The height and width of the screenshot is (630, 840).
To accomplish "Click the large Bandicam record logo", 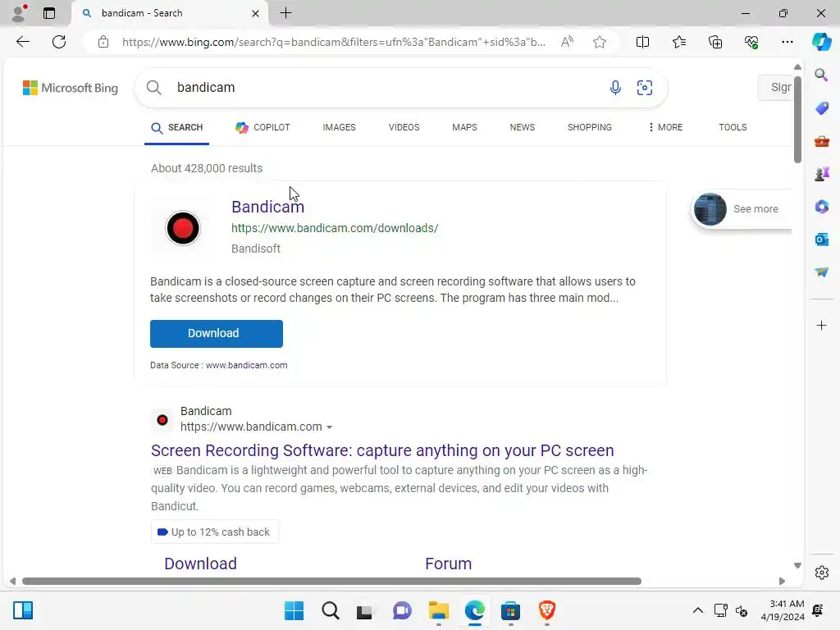I will [183, 228].
